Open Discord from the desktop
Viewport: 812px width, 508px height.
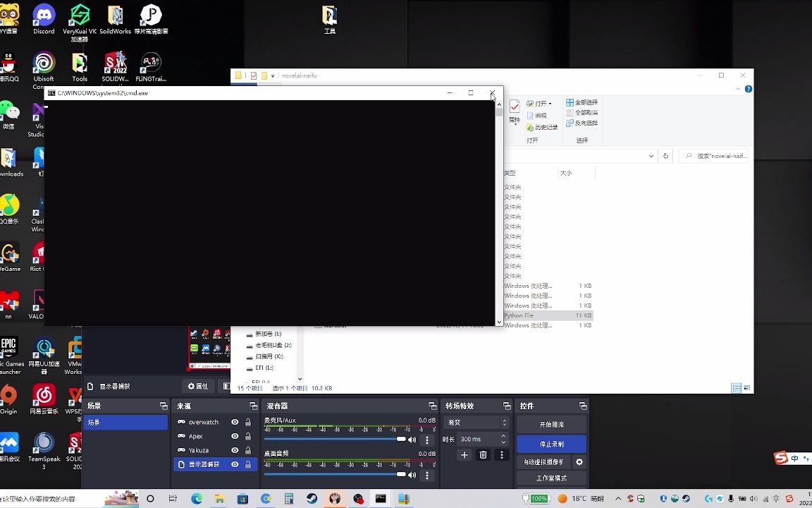point(44,16)
